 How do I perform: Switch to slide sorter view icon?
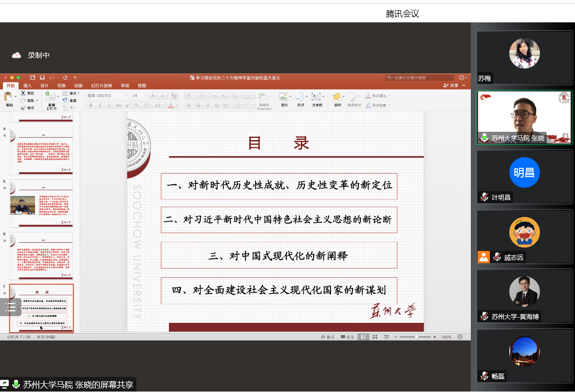pyautogui.click(x=375, y=337)
